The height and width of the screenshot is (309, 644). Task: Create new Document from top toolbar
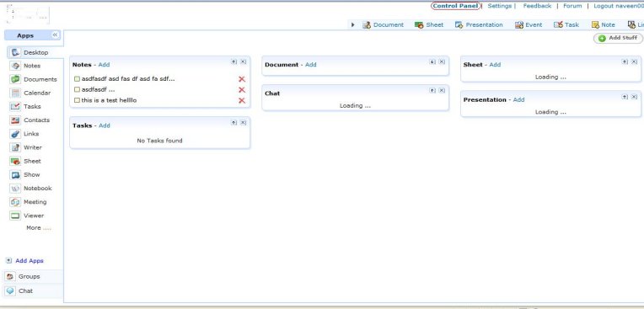(384, 25)
